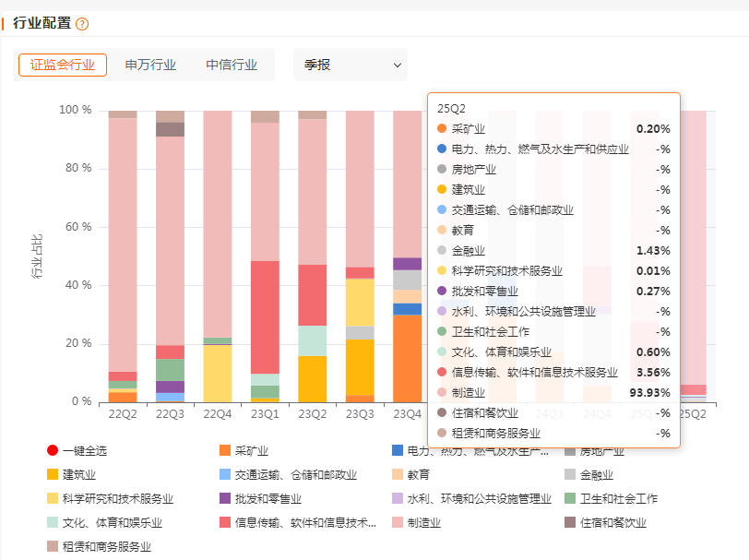Viewport: 749px width, 560px height.
Task: Click the 22Q3 stacked bar
Action: pyautogui.click(x=170, y=256)
